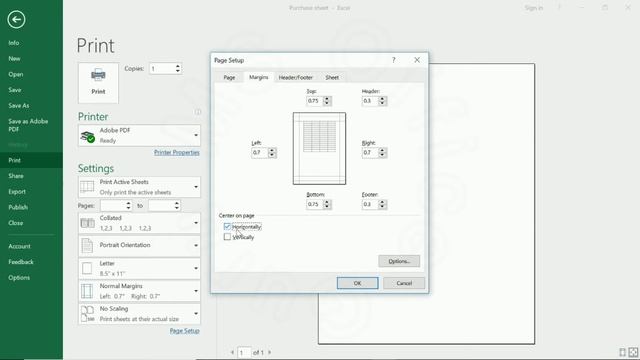Screen dimensions: 640x360
Task: Click the current page number field
Action: point(244,352)
